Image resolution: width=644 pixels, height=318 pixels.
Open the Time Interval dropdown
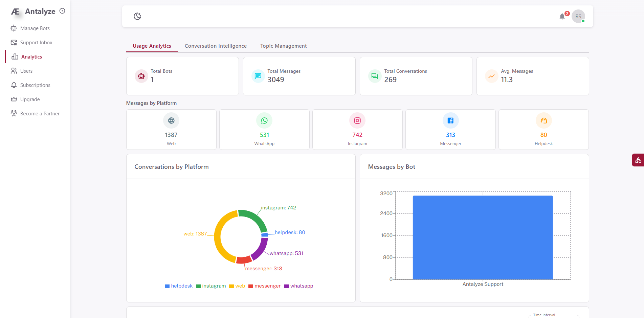(x=554, y=316)
